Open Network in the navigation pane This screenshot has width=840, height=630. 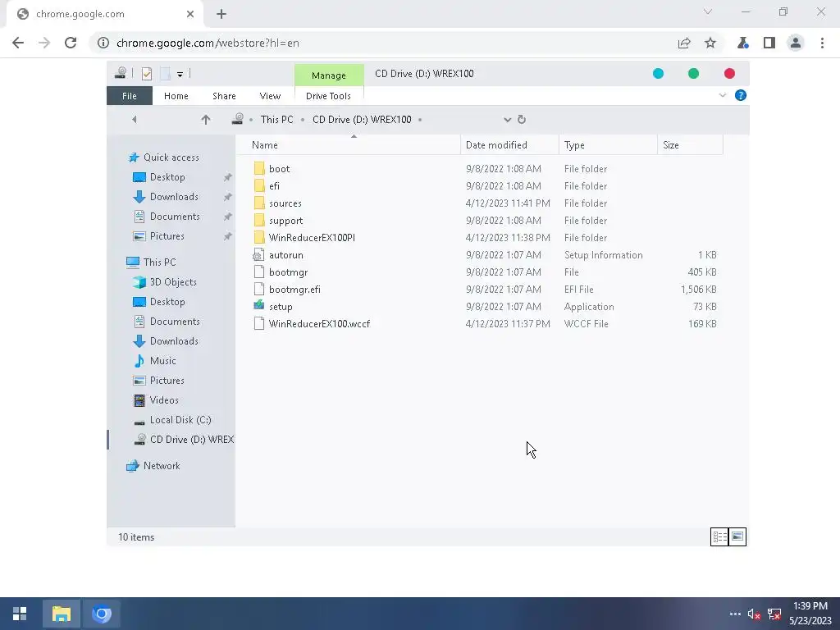pos(153,466)
